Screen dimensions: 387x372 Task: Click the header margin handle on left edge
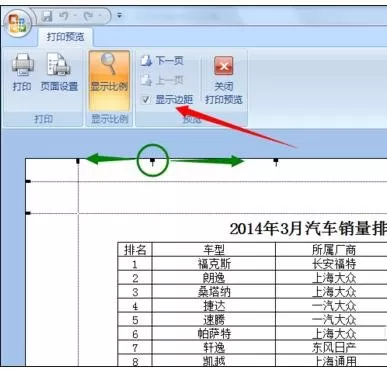pos(28,182)
